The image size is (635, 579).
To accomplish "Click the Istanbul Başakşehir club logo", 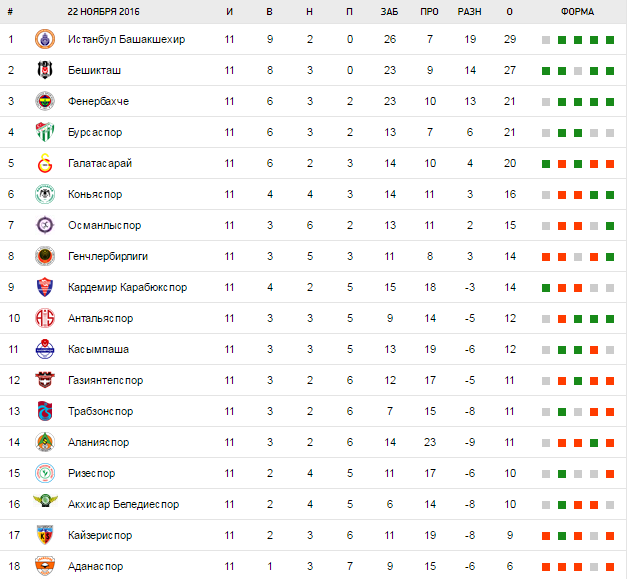I will [x=42, y=40].
